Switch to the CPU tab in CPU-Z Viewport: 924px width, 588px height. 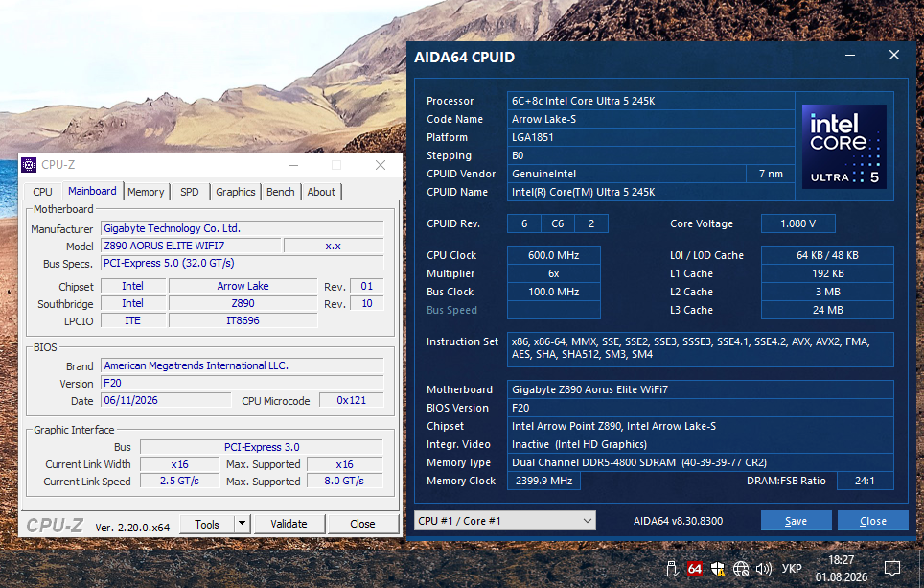point(42,192)
